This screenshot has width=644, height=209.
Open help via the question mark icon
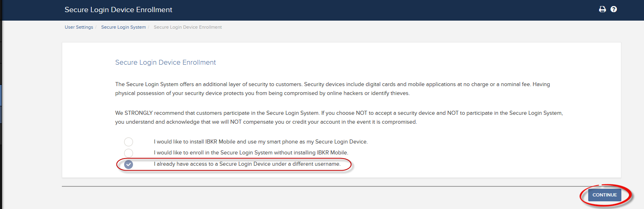(614, 9)
